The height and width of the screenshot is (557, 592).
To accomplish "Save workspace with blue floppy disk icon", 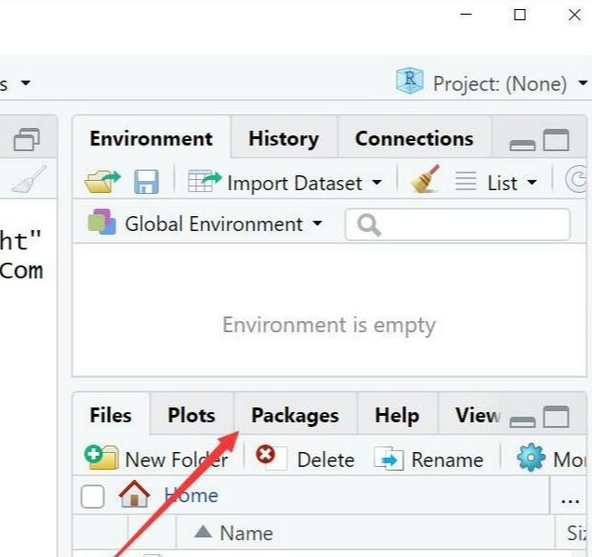I will pyautogui.click(x=146, y=182).
